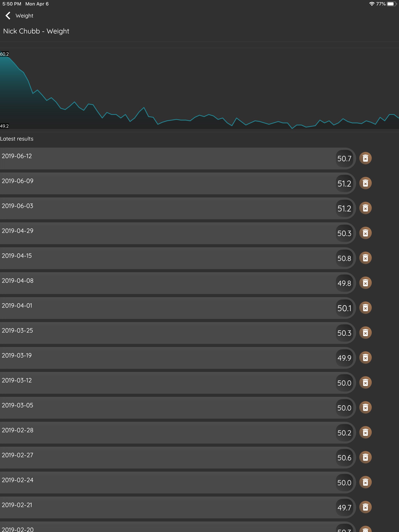
Task: Remove the 2019-04-29 result
Action: [365, 233]
